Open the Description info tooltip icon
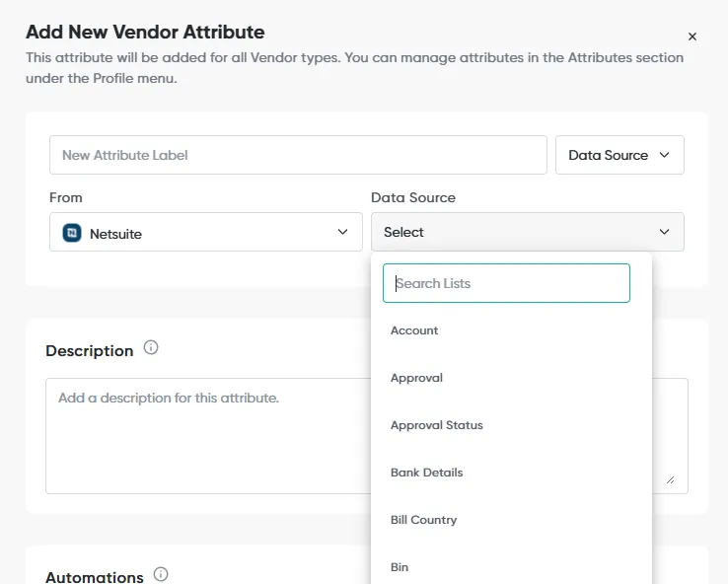 151,347
